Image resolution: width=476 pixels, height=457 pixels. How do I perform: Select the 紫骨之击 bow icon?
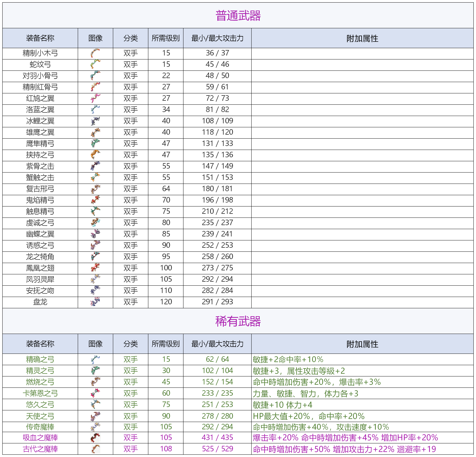coord(95,166)
